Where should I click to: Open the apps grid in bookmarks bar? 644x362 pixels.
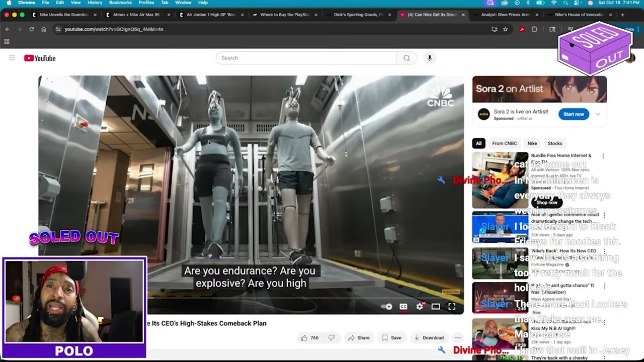[x=7, y=42]
